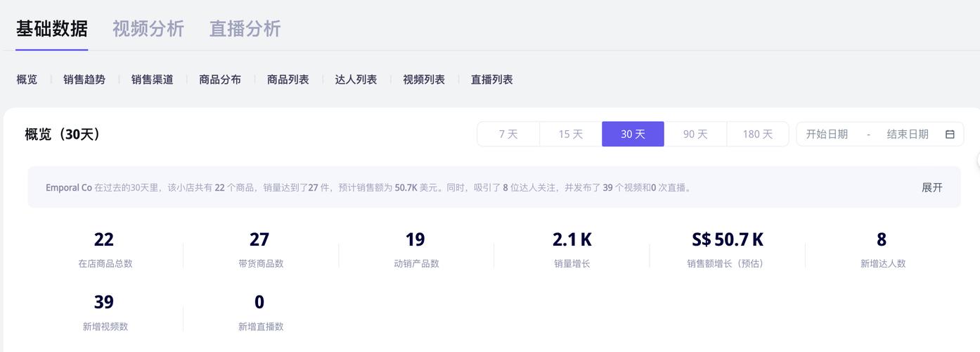Select the highlighted 30 天 range option

633,134
